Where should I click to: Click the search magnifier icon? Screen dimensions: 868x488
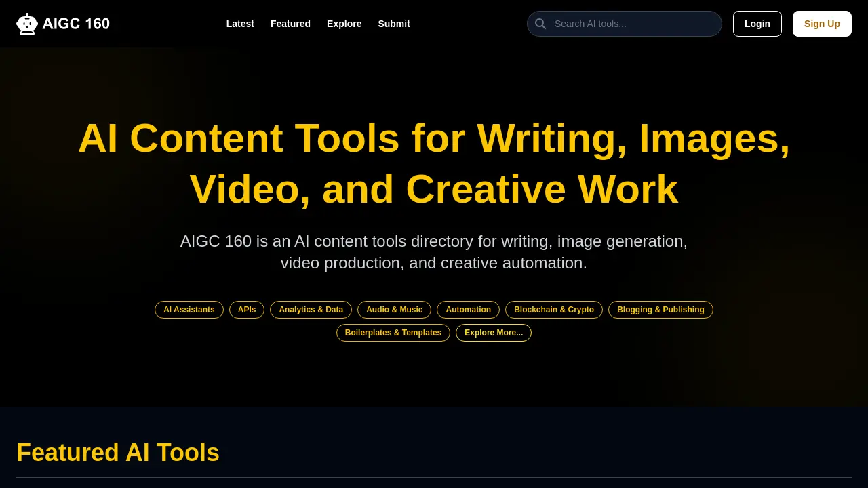(x=540, y=24)
